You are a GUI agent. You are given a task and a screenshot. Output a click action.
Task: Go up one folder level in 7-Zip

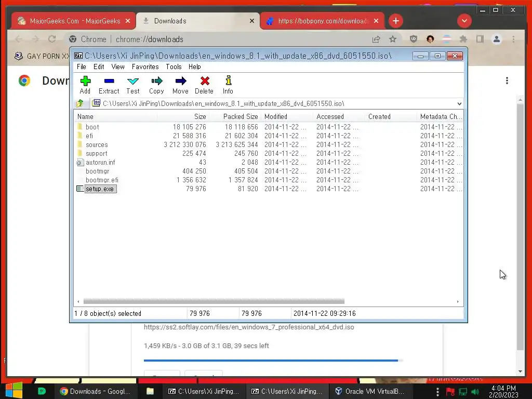[80, 103]
